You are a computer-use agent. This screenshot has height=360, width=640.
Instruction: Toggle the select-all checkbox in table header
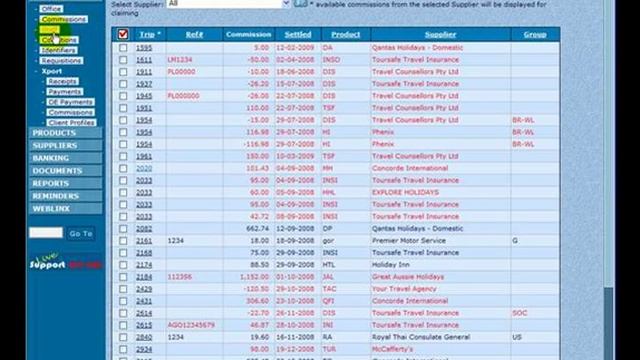pyautogui.click(x=123, y=34)
